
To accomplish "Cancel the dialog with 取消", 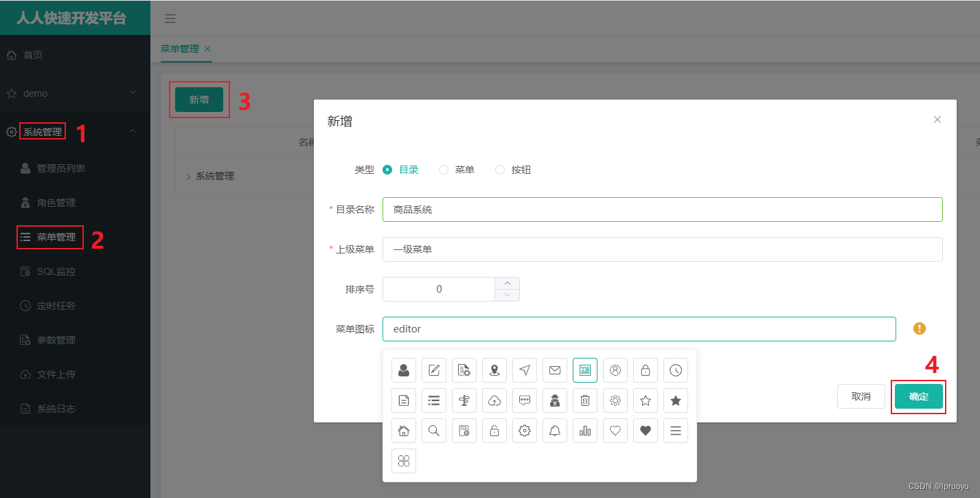I will click(861, 396).
